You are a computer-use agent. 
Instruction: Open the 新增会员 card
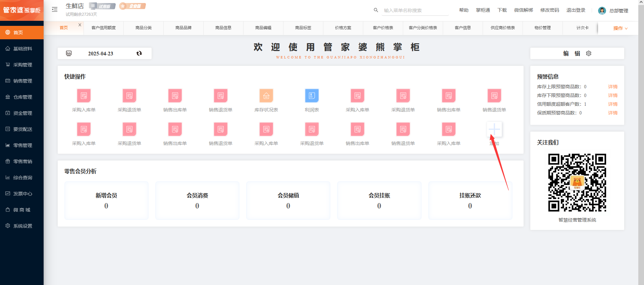click(106, 200)
